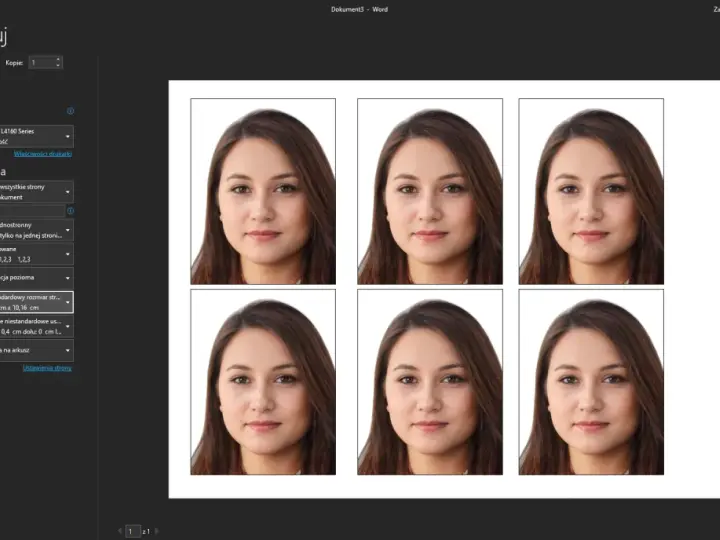The height and width of the screenshot is (540, 720).
Task: Go to the previous page in preview
Action: pos(120,531)
